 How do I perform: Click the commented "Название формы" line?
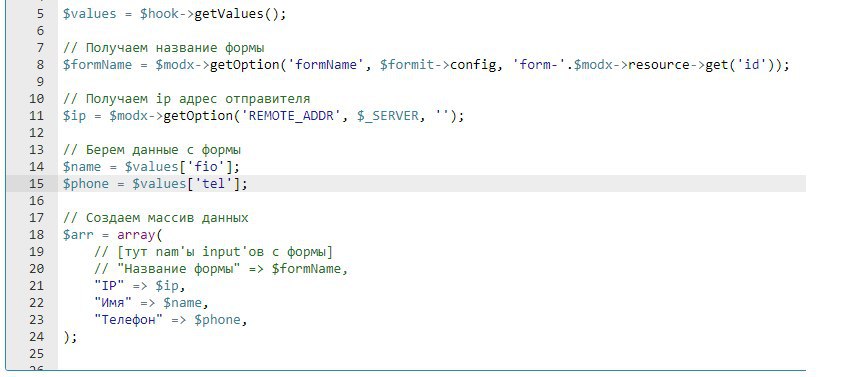click(x=221, y=269)
